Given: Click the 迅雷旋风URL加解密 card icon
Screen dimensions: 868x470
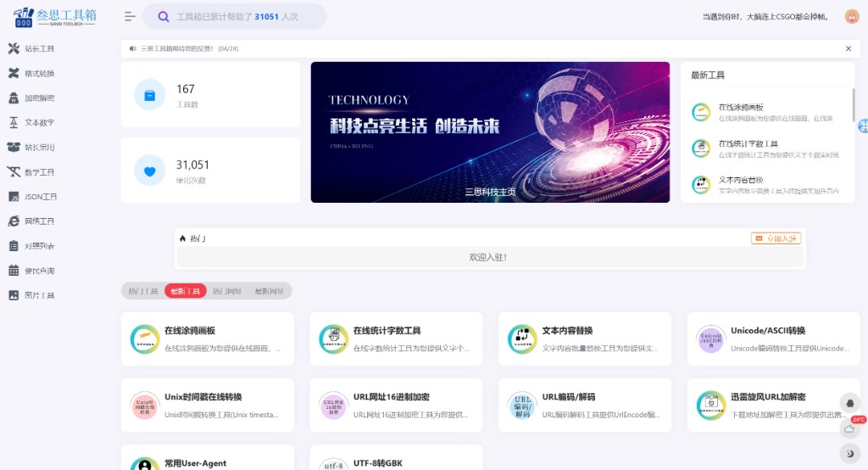Looking at the screenshot, I should (x=711, y=406).
